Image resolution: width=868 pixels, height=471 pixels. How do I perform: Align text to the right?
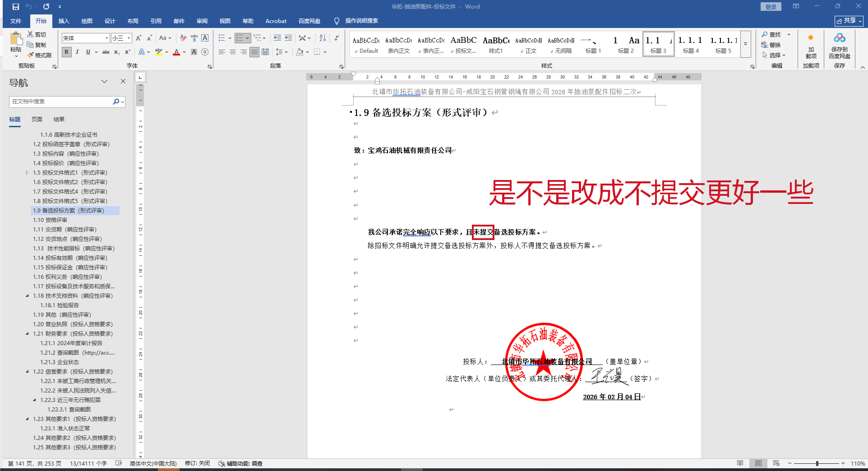point(244,52)
